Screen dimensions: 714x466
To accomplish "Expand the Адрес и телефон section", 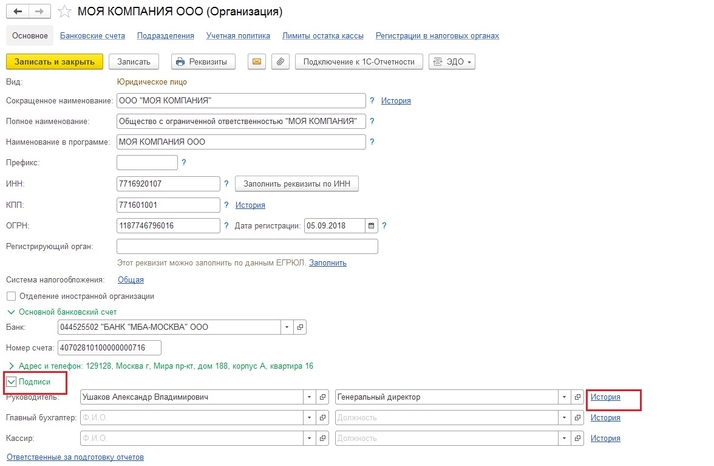I will [x=11, y=366].
